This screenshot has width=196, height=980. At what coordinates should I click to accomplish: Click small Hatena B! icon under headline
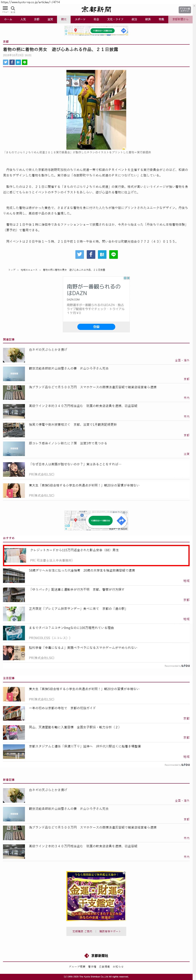tap(18, 62)
